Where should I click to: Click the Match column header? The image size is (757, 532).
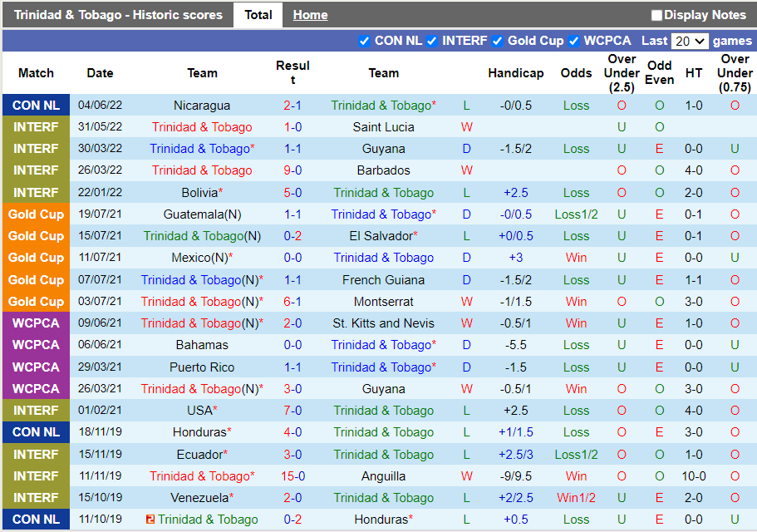pos(36,73)
